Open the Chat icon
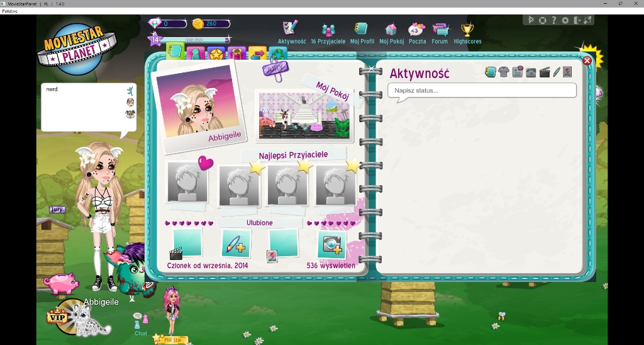The width and height of the screenshot is (644, 345). 140,324
